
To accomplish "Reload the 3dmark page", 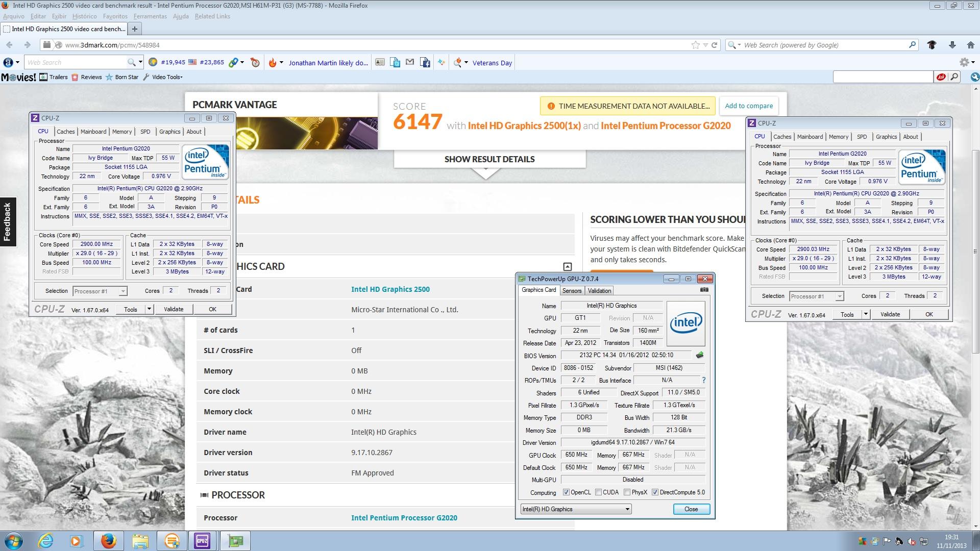I will 715,45.
